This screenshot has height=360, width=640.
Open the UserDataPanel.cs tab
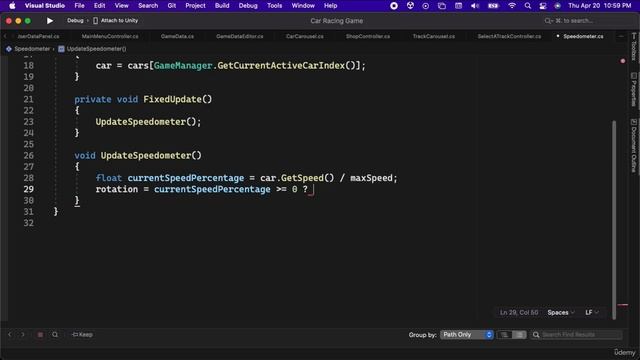tap(38, 36)
